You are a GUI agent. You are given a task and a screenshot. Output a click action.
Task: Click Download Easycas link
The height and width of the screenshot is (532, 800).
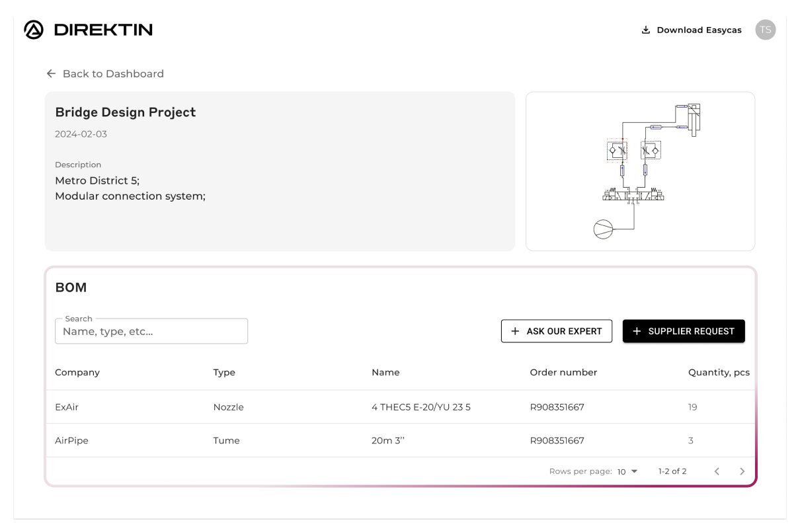coord(692,30)
